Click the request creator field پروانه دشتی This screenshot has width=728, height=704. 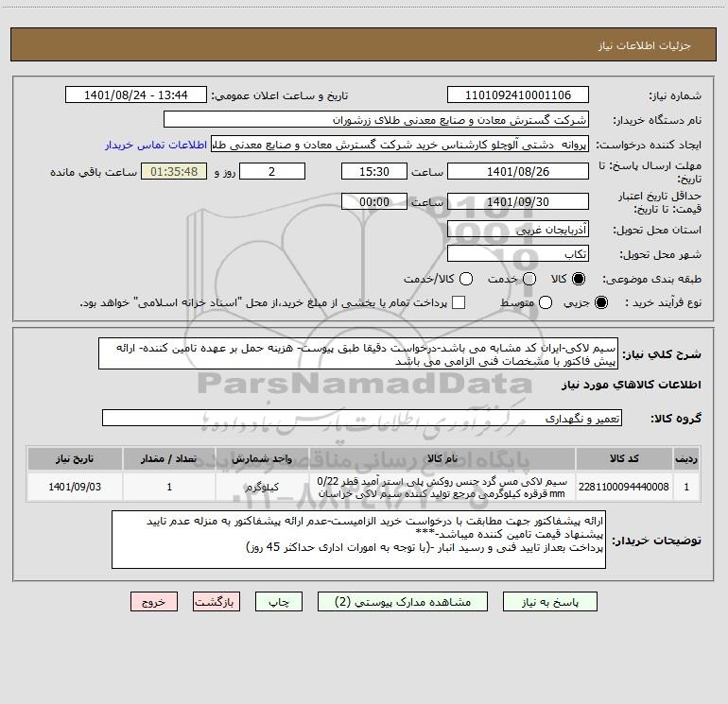[x=400, y=145]
